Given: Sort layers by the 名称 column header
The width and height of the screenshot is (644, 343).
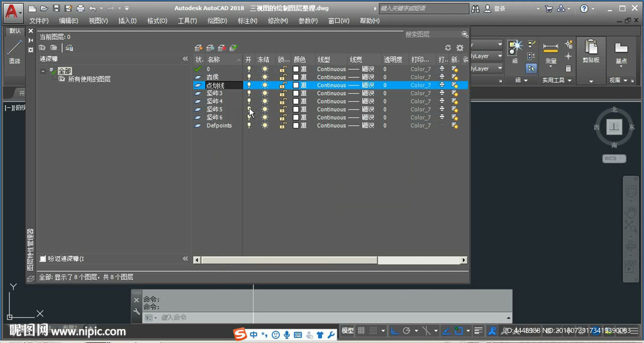Looking at the screenshot, I should coord(224,60).
